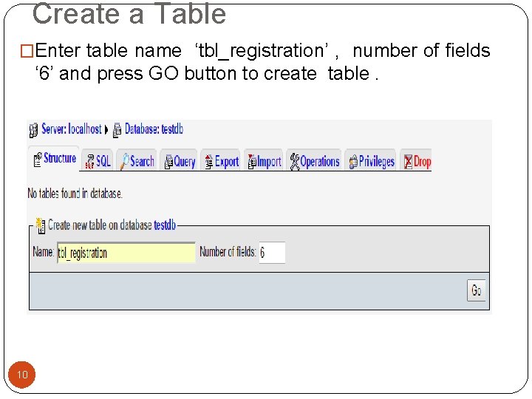Viewport: 532px width, 399px height.
Task: Switch to the Privileges tab
Action: (370, 161)
